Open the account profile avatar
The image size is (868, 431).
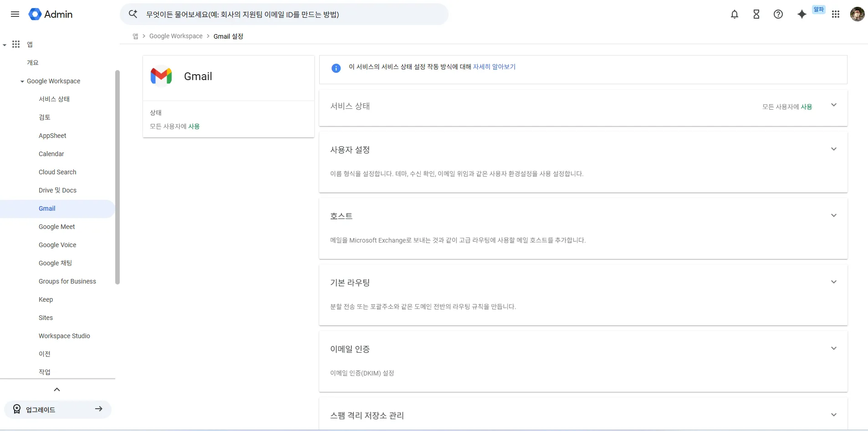(x=858, y=14)
